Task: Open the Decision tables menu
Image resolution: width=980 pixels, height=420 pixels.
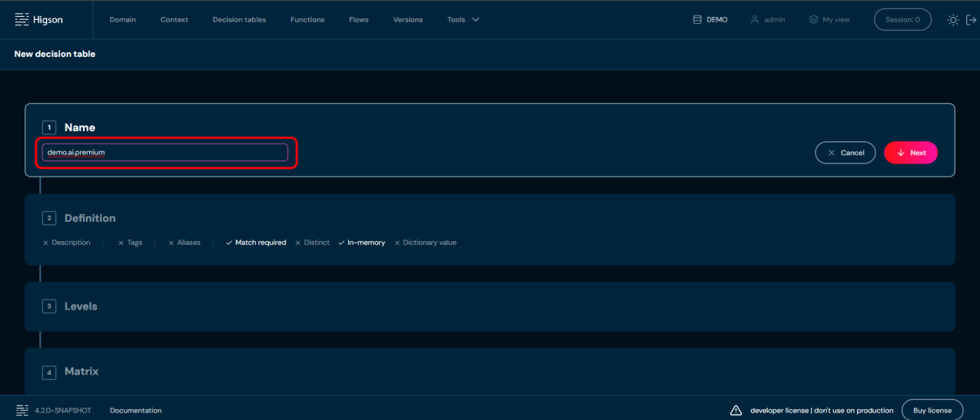Action: coord(239,20)
